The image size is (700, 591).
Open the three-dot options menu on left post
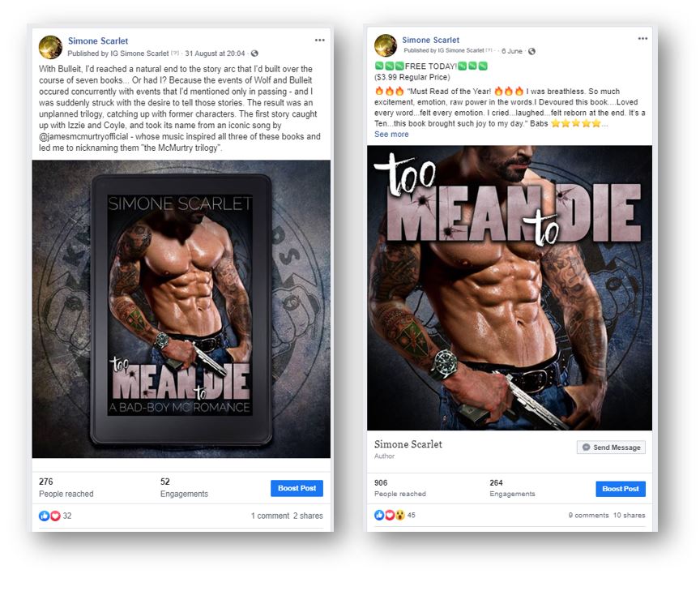pos(320,41)
